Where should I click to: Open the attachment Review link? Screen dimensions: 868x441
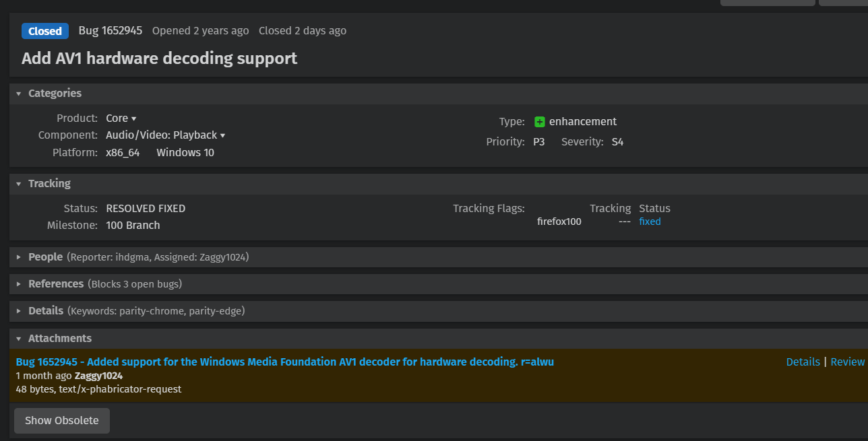coord(847,362)
